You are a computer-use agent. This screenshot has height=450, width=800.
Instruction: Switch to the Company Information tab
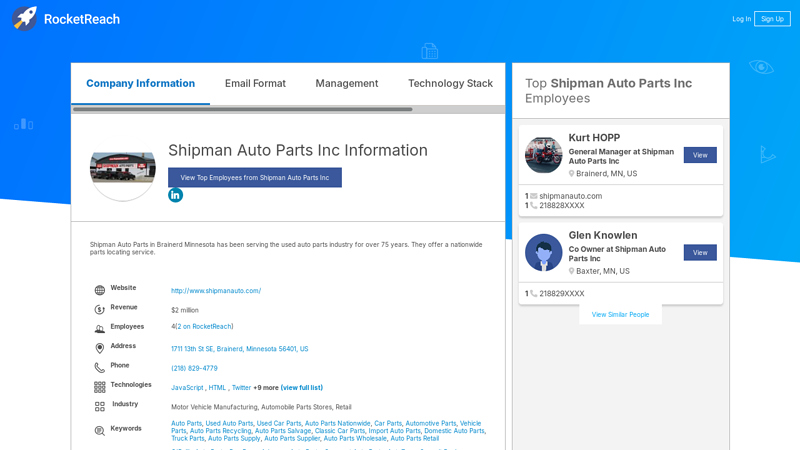click(140, 83)
